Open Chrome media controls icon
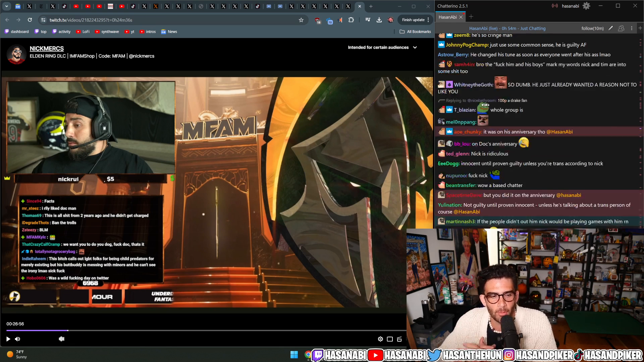The height and width of the screenshot is (362, 644). tap(368, 20)
